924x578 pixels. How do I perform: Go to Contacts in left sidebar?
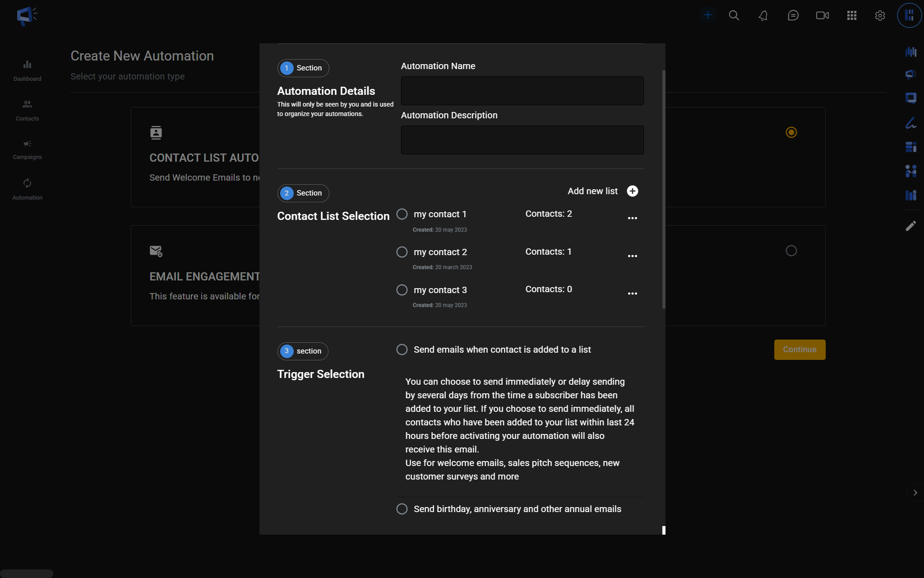tap(27, 110)
